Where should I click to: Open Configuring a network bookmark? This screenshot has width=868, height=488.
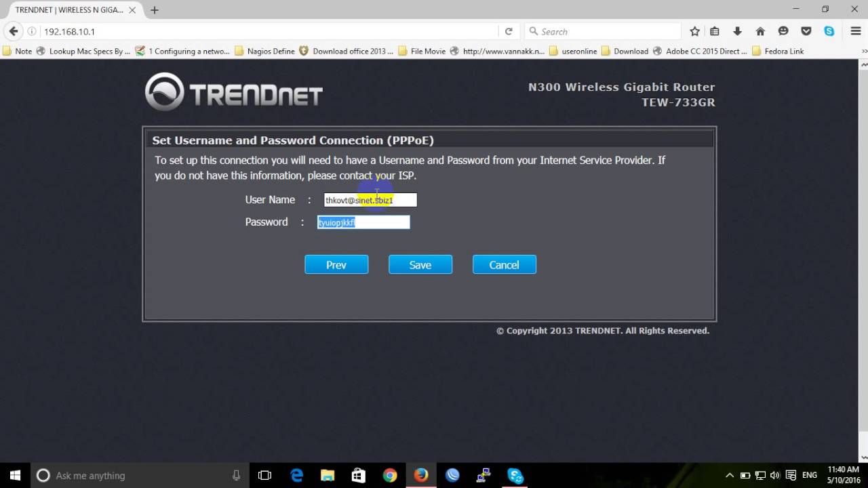click(x=183, y=51)
